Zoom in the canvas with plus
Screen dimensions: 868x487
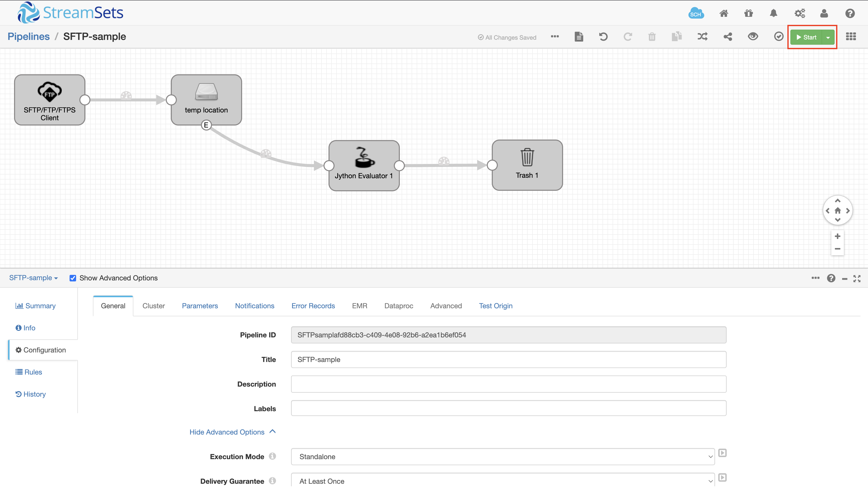(x=838, y=236)
